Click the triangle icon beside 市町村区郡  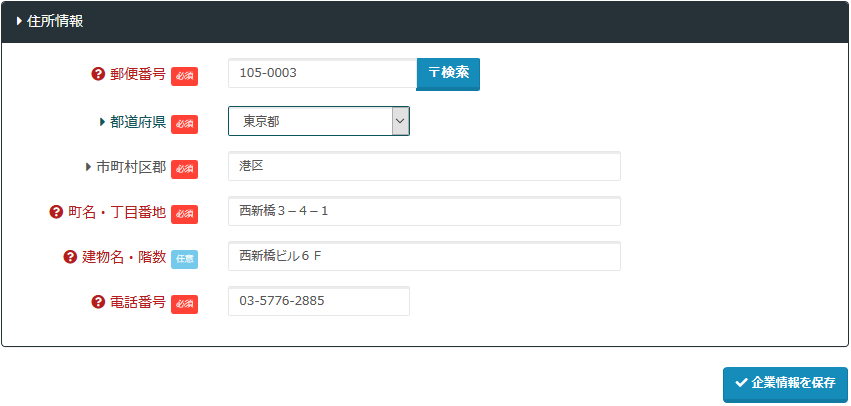[88, 167]
